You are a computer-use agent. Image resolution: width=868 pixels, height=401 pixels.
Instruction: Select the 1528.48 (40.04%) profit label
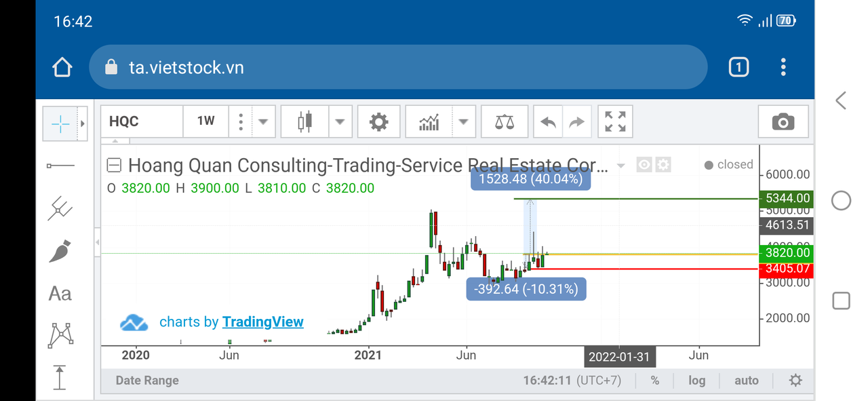point(531,179)
